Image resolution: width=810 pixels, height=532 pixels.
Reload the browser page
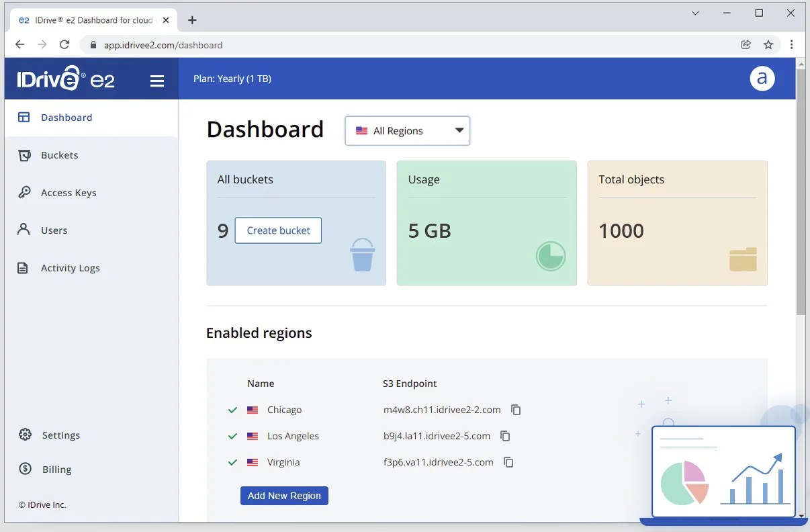(64, 45)
